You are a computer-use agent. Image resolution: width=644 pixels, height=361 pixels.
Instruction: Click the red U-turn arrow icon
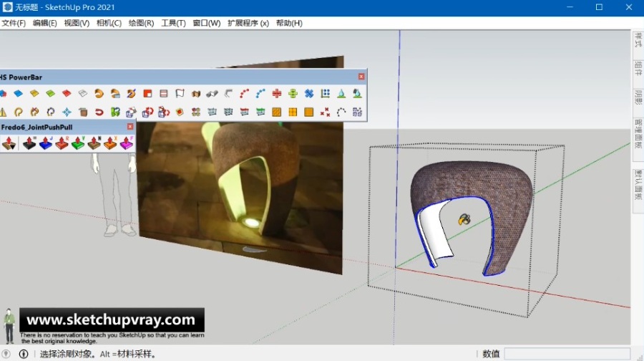pyautogui.click(x=99, y=112)
